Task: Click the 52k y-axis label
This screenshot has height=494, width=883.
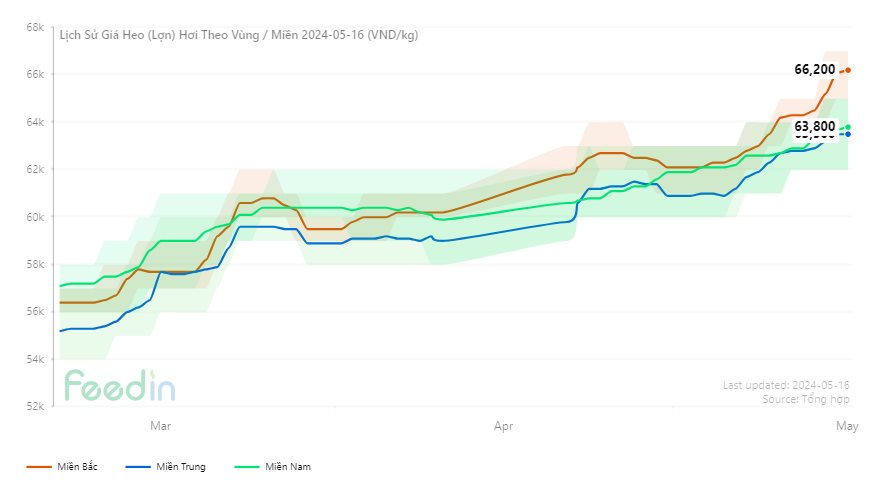Action: [x=35, y=406]
